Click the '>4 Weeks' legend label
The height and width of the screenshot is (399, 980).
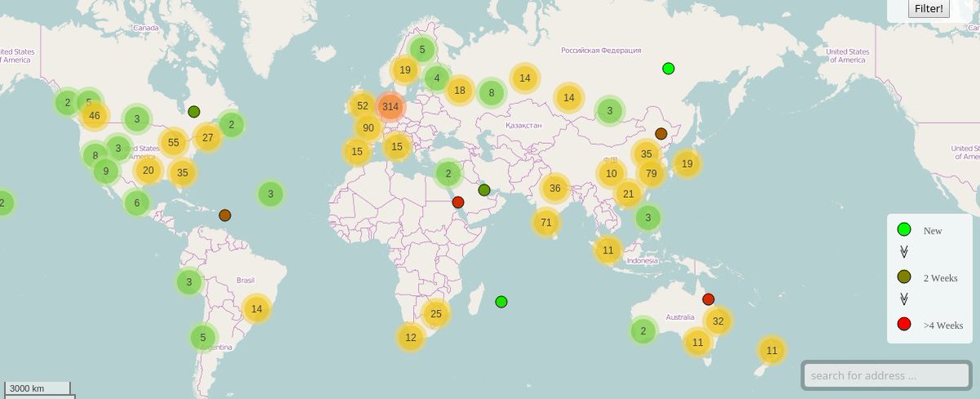point(943,325)
